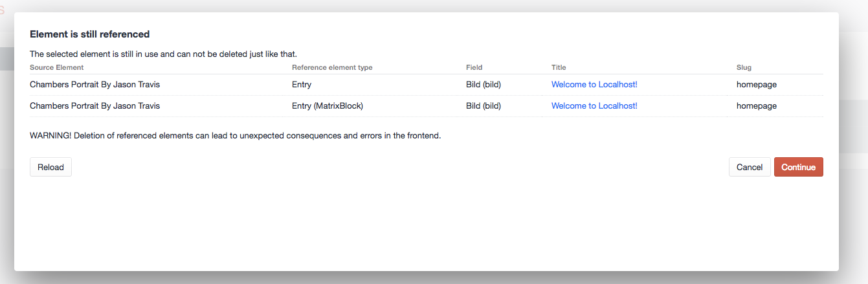Select the homepage slug in the second row
Screen dimensions: 868x284
tap(756, 105)
